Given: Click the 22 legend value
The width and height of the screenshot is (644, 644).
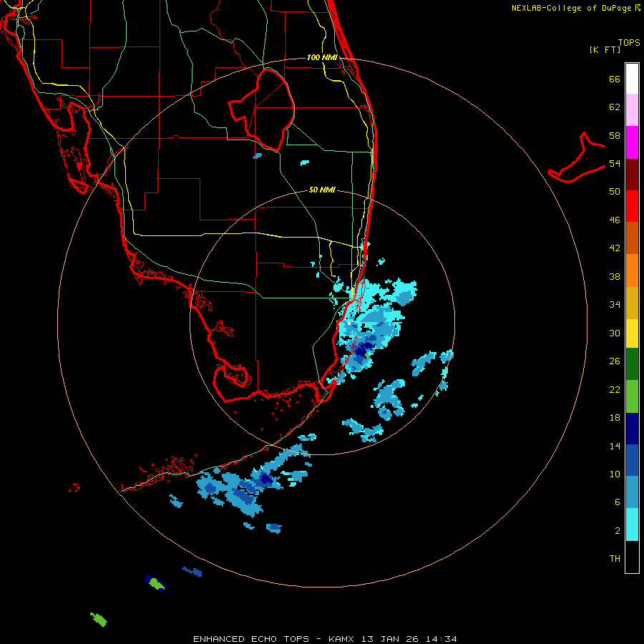Looking at the screenshot, I should pyautogui.click(x=615, y=389).
